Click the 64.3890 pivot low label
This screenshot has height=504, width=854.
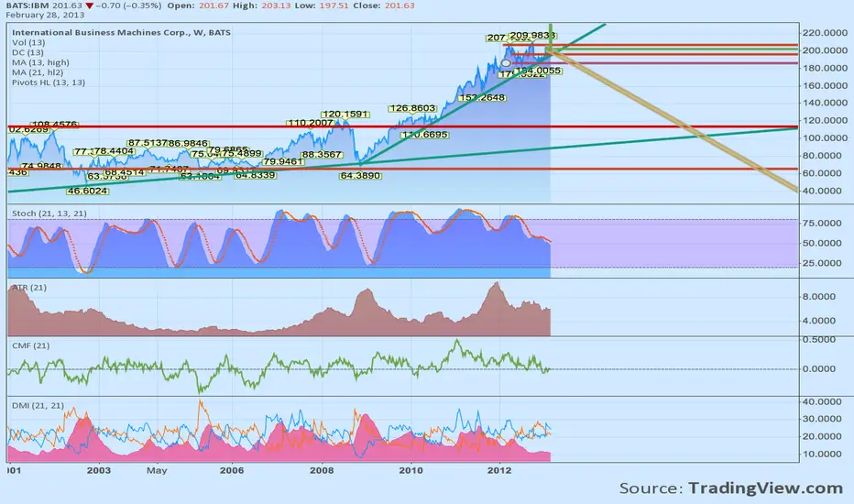pos(359,176)
